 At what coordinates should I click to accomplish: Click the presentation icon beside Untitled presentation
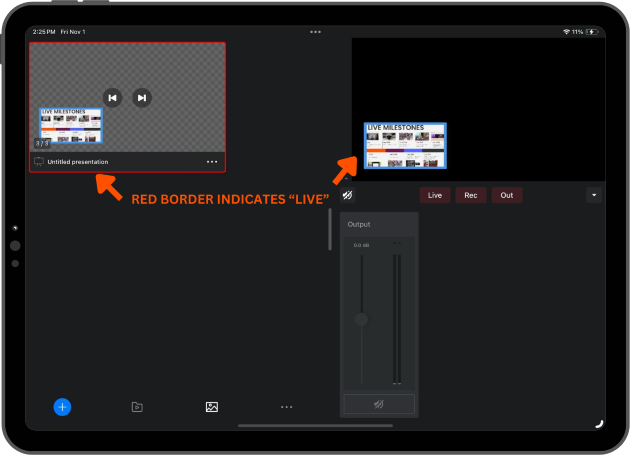39,162
